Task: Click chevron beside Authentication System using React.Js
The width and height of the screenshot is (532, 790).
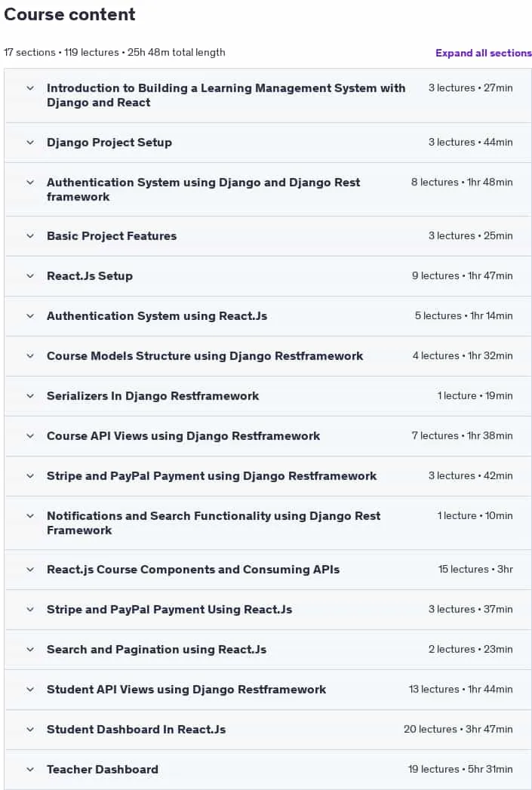Action: coord(30,316)
